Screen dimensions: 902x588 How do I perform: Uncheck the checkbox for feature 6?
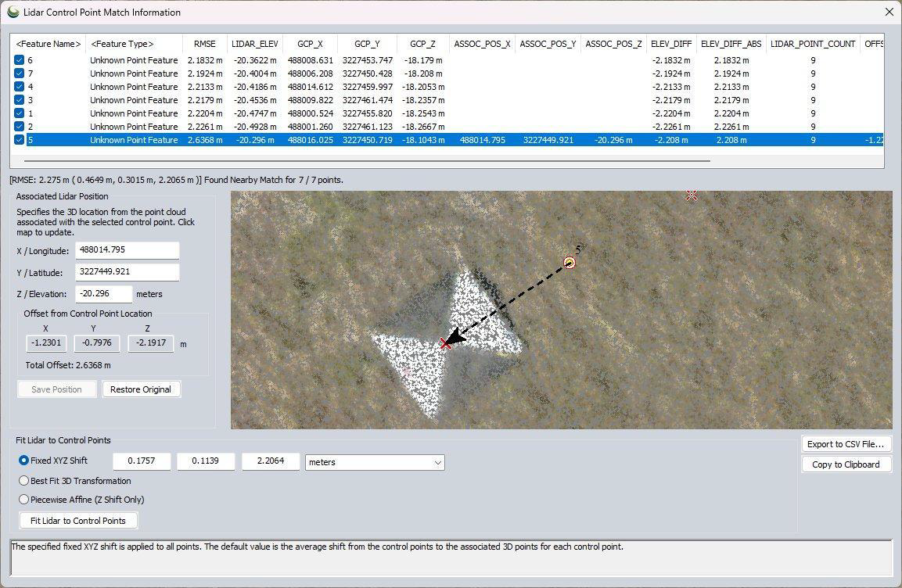[19, 60]
